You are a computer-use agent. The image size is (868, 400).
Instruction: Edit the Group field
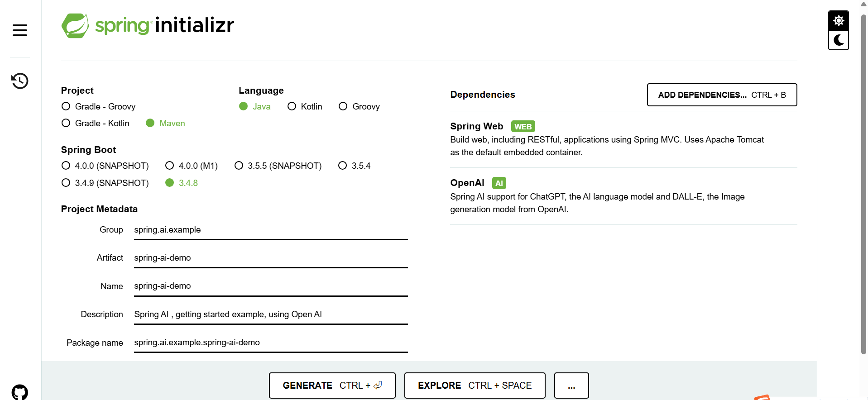click(x=271, y=230)
